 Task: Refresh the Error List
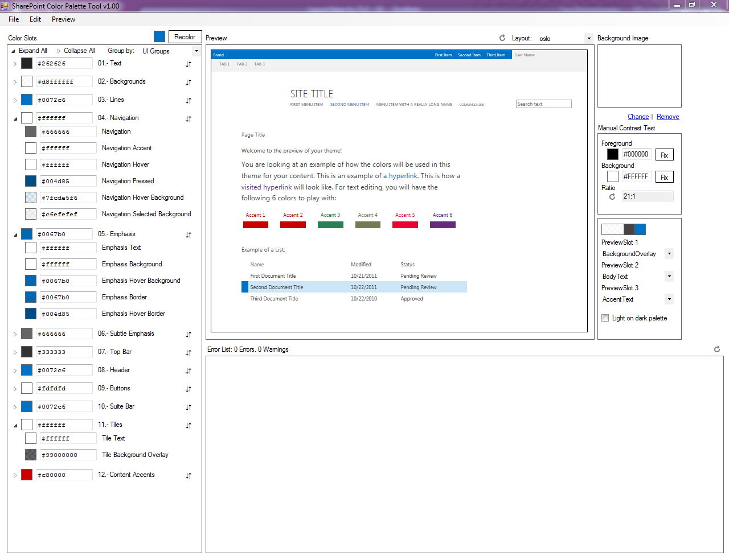point(717,349)
